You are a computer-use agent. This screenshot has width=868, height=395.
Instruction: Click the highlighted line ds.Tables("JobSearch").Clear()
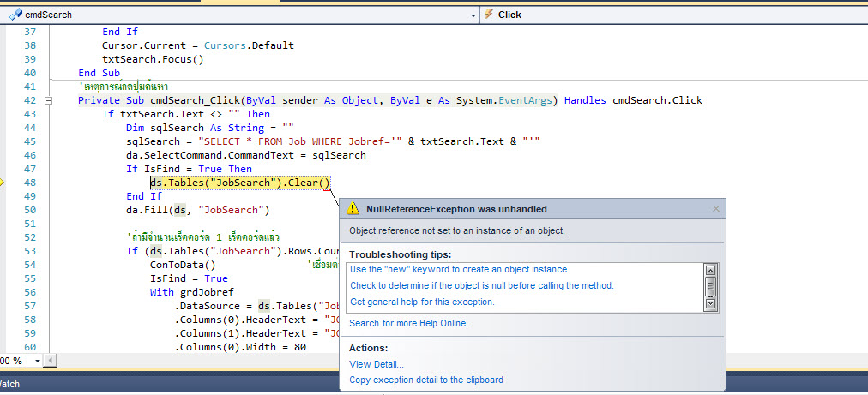pyautogui.click(x=240, y=183)
